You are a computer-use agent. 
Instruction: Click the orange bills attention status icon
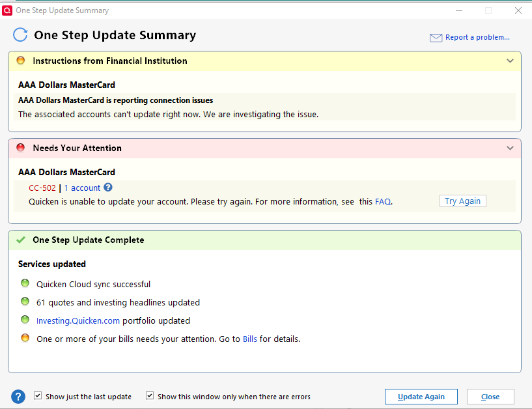25,338
